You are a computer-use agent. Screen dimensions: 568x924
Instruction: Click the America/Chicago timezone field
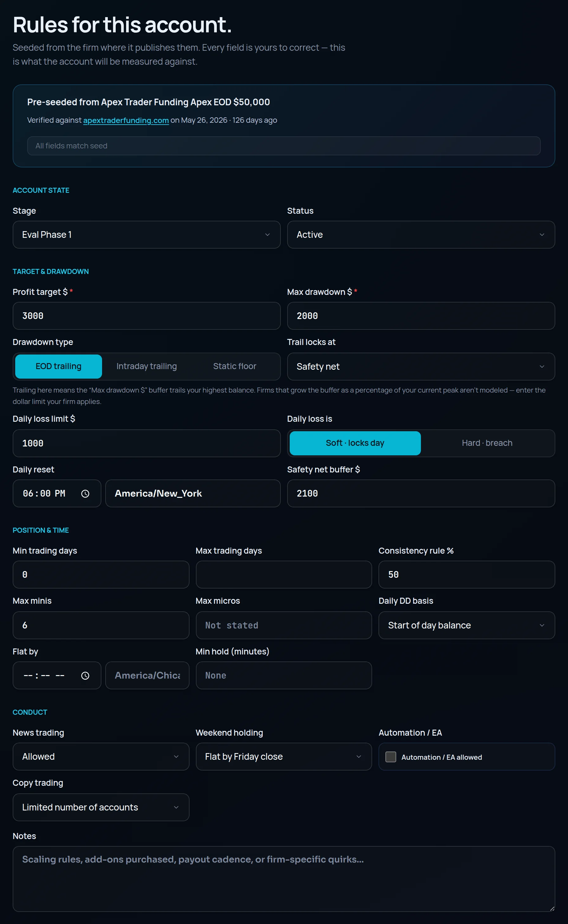[147, 675]
